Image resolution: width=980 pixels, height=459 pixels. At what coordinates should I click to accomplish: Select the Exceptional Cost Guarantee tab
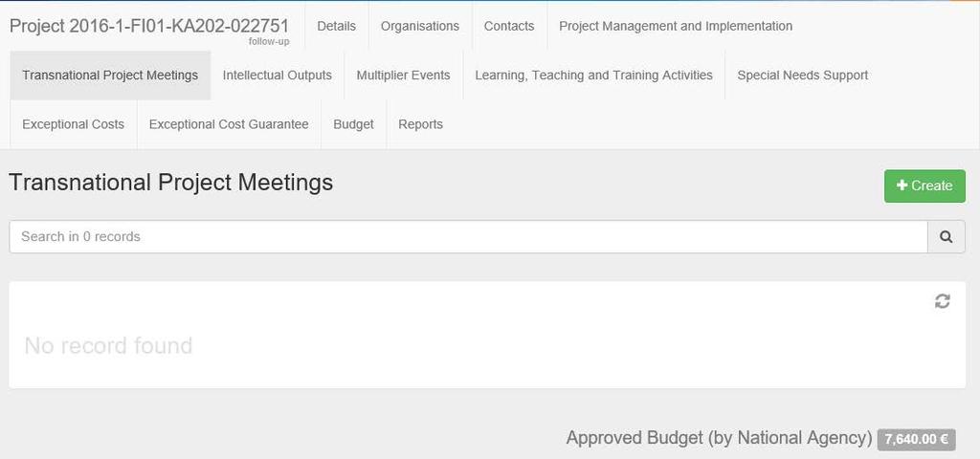[229, 124]
